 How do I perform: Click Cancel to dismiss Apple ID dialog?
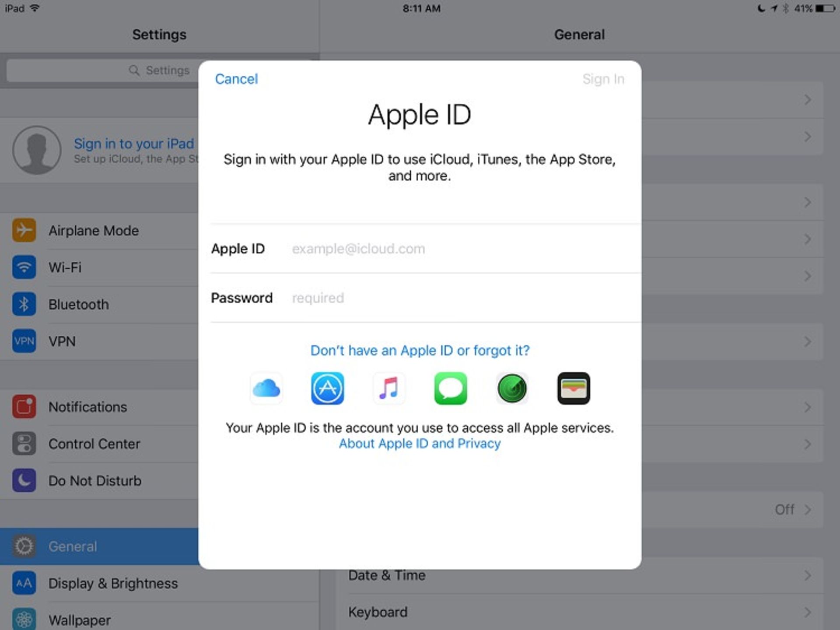click(237, 78)
